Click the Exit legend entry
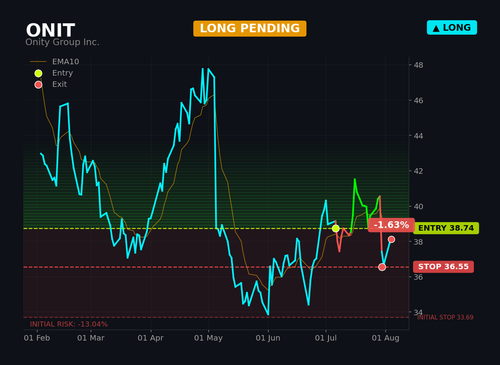Viewport: 500px width, 365px height. pyautogui.click(x=51, y=84)
